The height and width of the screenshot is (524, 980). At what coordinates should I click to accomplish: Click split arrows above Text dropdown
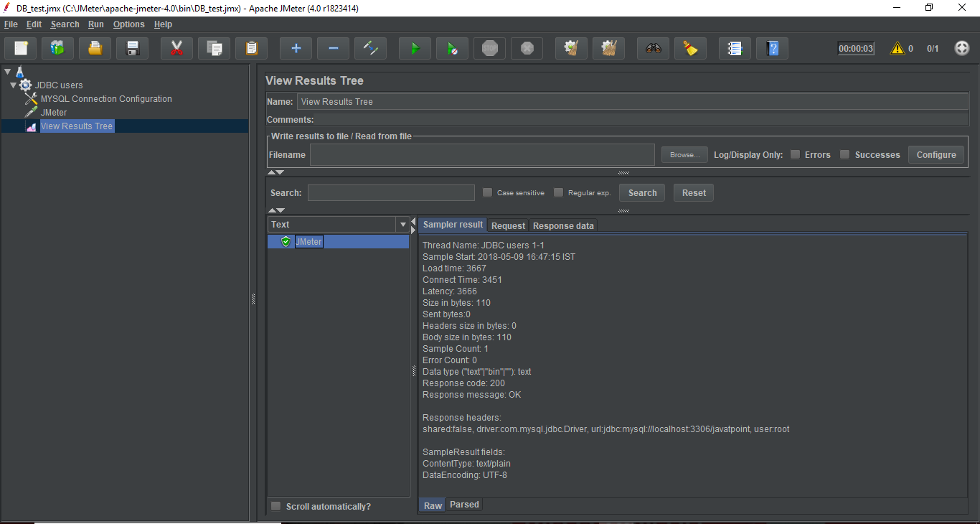275,210
